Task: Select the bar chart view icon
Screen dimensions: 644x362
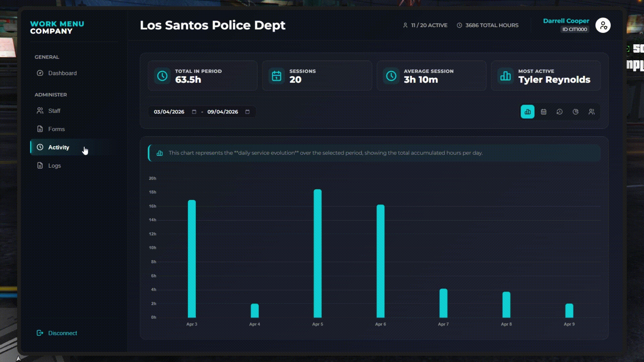Action: pos(527,112)
